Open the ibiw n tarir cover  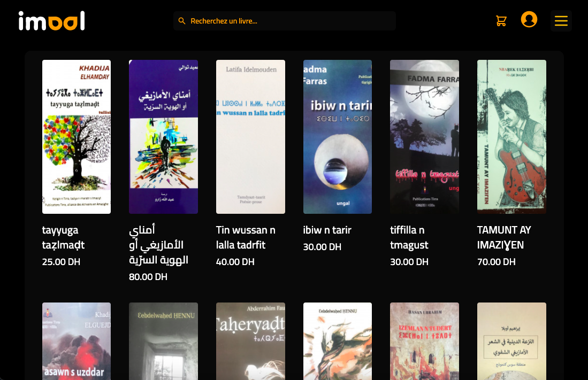point(338,137)
